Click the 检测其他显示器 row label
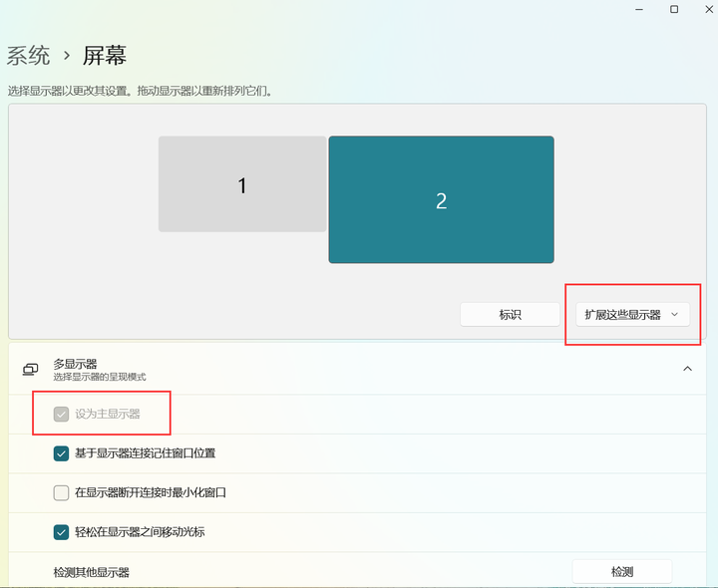Screen dimensions: 718x588 (92, 572)
